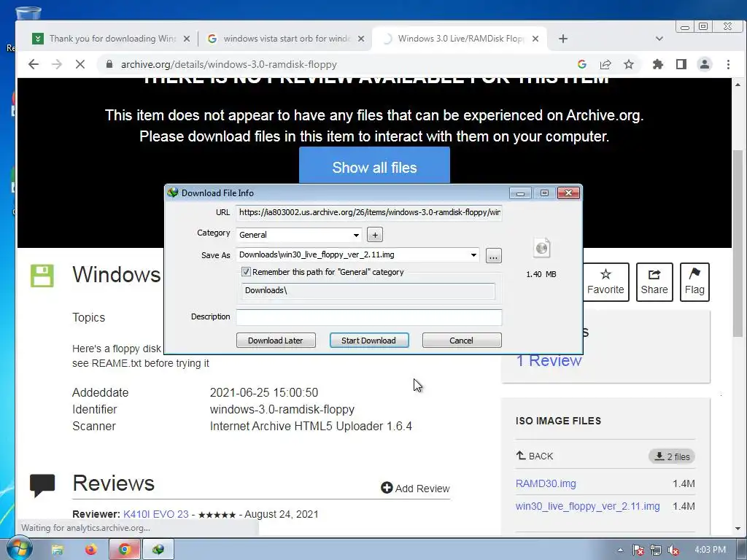
Task: Open win30_live_floppy_ver_2.11.img link
Action: pos(587,506)
